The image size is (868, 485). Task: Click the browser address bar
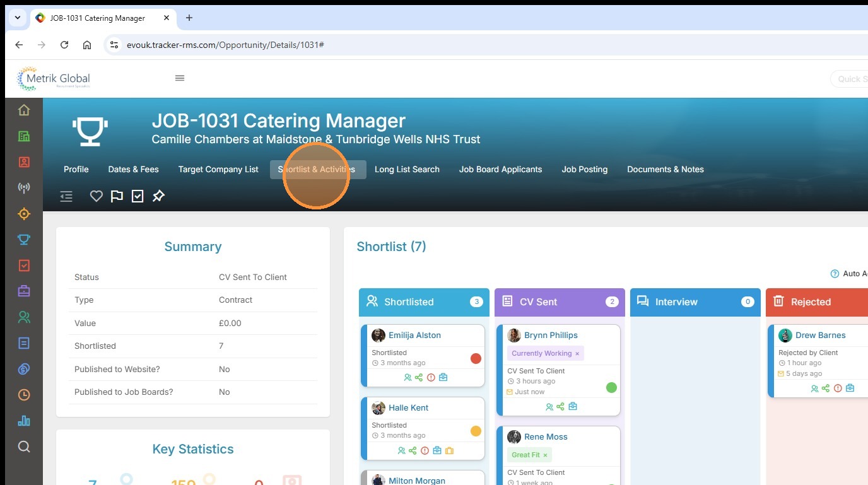pyautogui.click(x=486, y=45)
